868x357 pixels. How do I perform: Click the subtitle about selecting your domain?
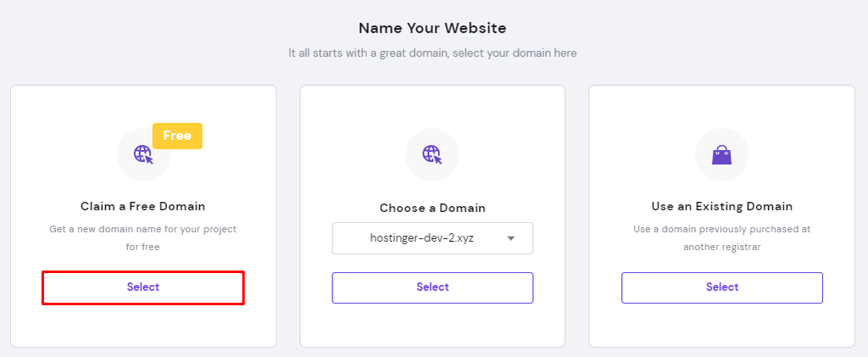coord(432,53)
